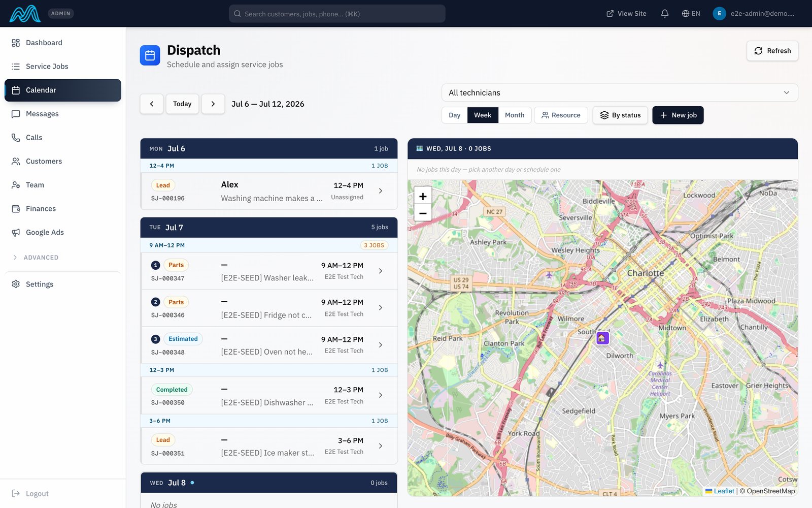
Task: Open [E2E-SEED] Ice maker job row
Action: 269,446
